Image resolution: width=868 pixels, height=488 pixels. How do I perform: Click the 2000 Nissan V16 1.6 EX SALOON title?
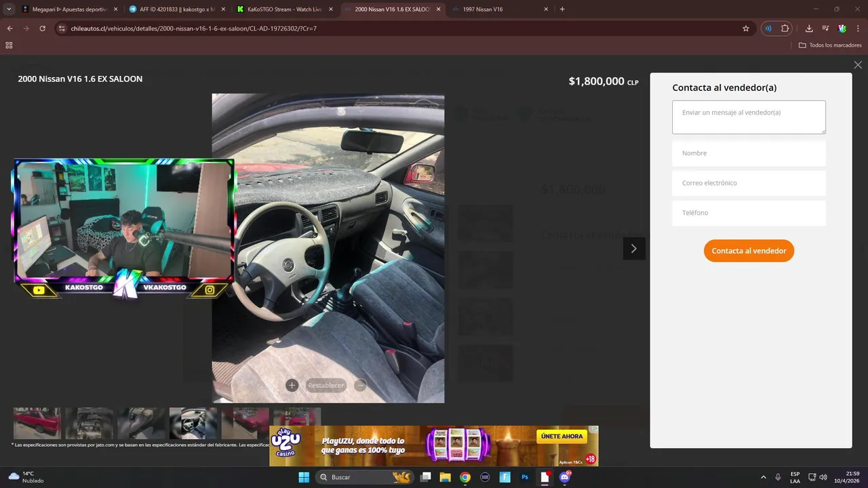pyautogui.click(x=80, y=79)
